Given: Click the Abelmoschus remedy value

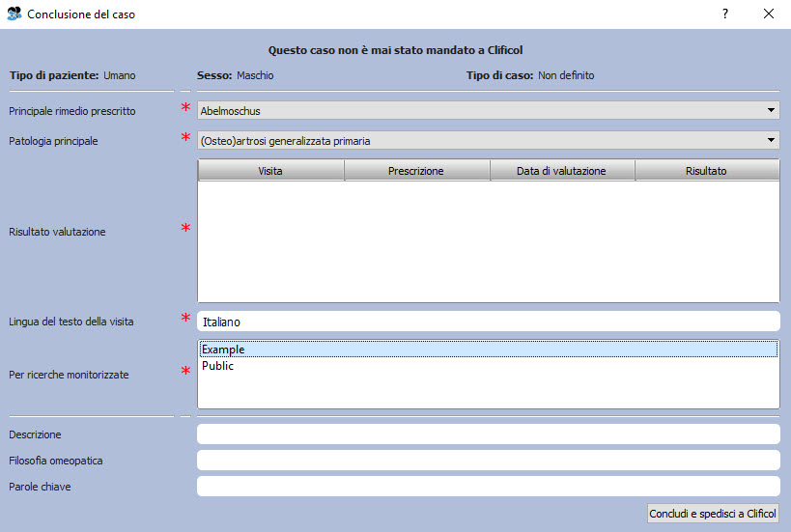Looking at the screenshot, I should (x=230, y=111).
